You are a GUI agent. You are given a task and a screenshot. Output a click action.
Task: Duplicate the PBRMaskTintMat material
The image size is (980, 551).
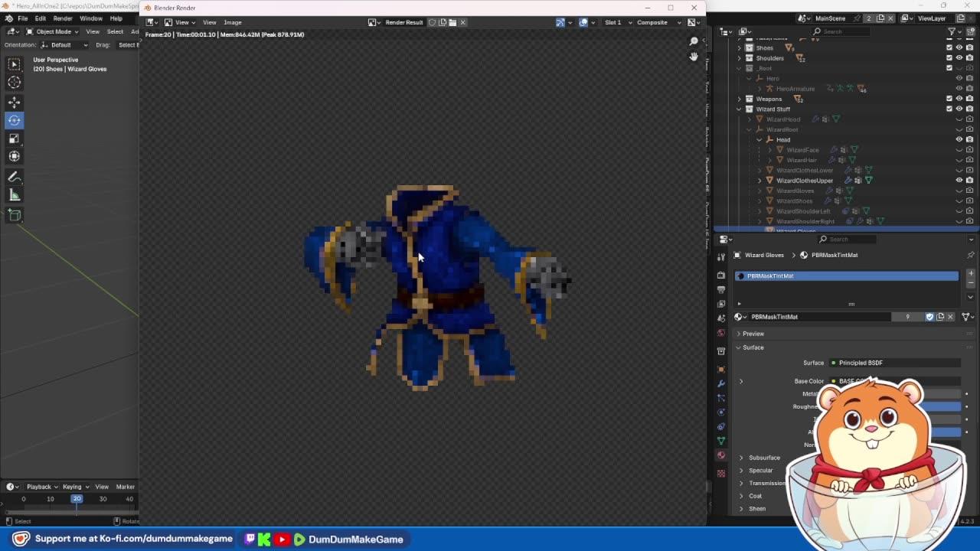click(x=940, y=317)
